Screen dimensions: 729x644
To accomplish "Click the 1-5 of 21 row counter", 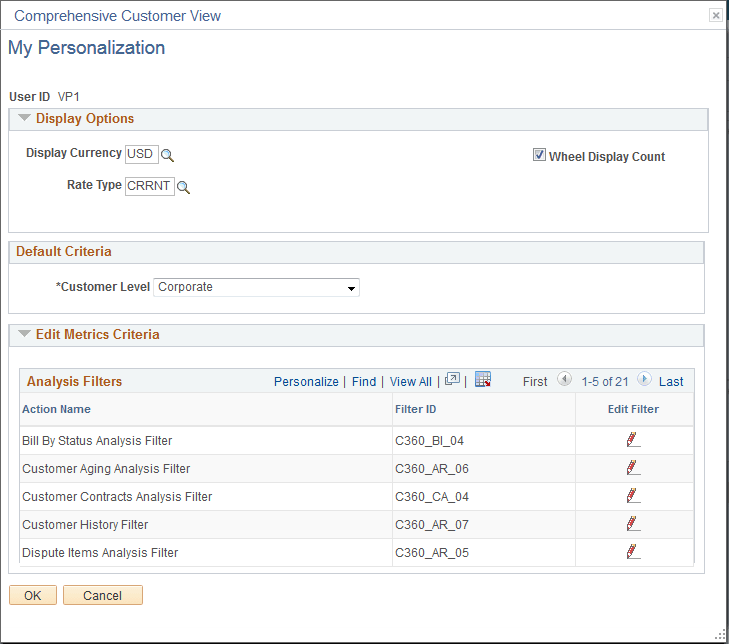I will click(605, 382).
